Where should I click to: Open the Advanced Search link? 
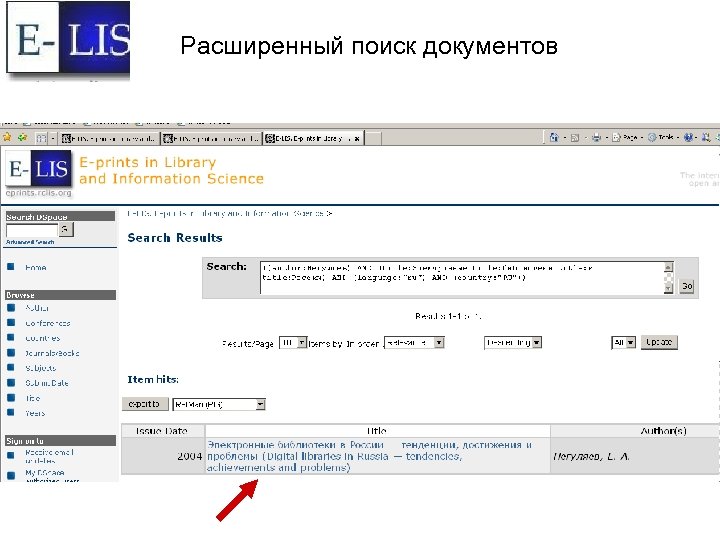[x=30, y=242]
